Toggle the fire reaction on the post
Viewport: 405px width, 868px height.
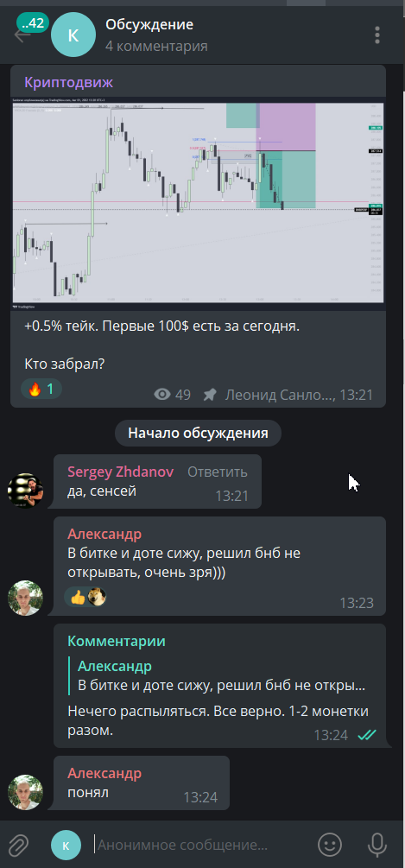(41, 390)
